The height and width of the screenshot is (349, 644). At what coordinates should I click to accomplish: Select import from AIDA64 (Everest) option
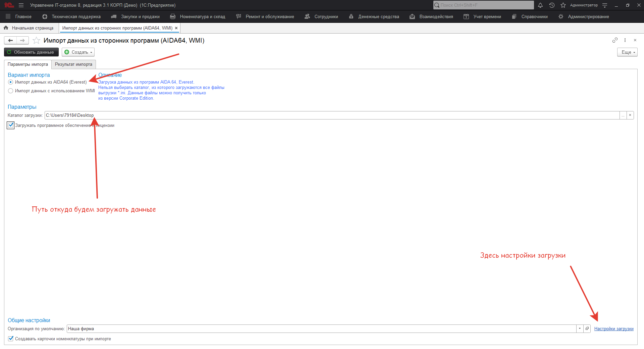11,82
